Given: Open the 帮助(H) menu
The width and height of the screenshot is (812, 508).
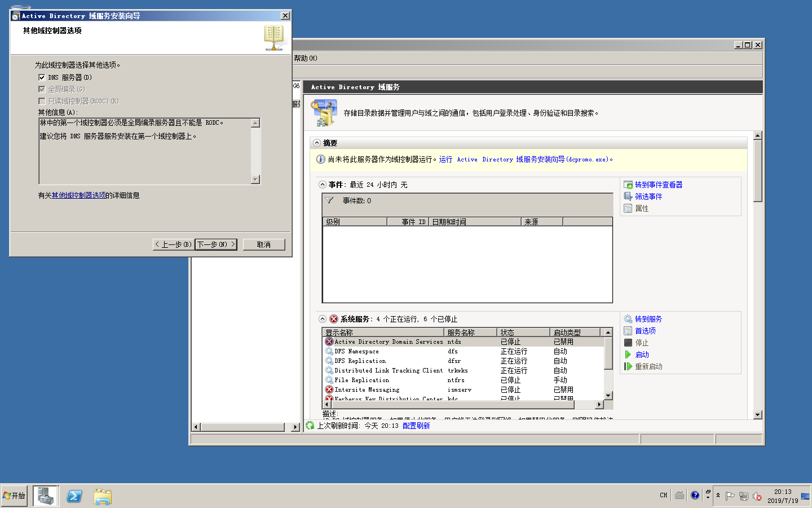Looking at the screenshot, I should 305,58.
